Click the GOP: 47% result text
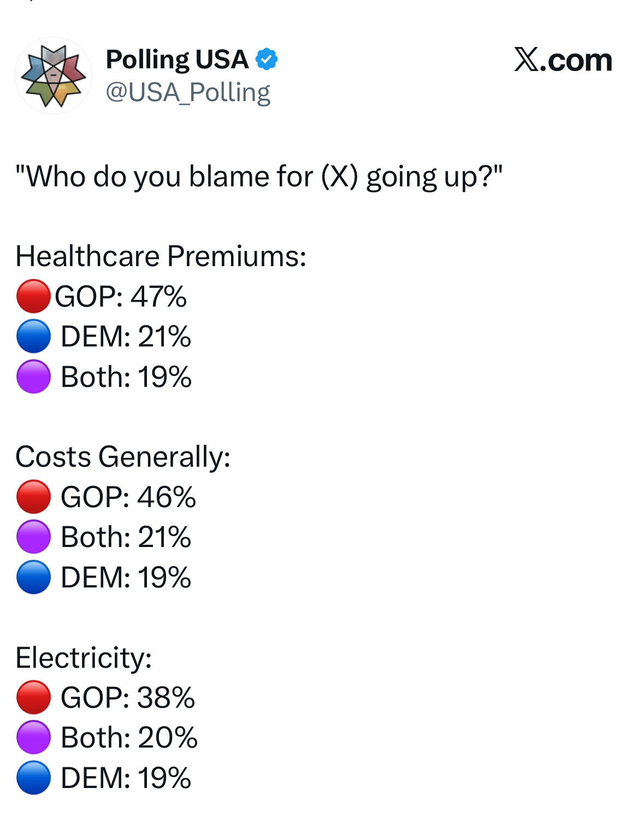The height and width of the screenshot is (835, 644). (121, 296)
